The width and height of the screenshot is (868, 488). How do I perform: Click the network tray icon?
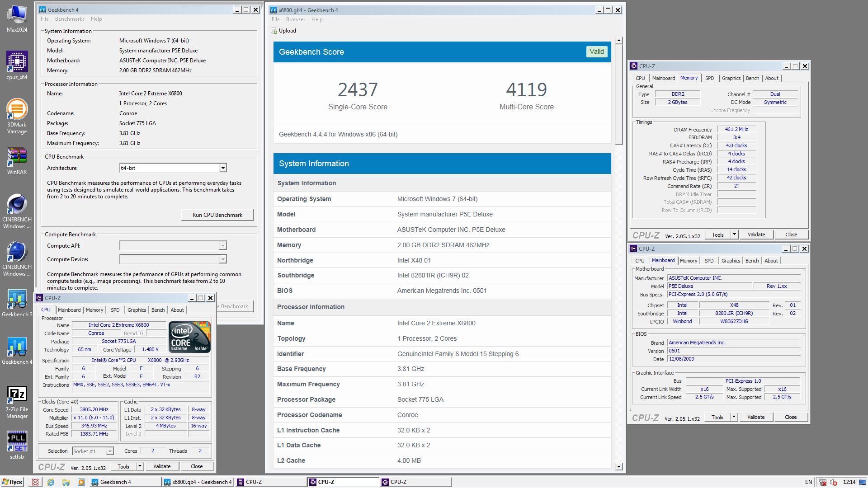pos(823,482)
